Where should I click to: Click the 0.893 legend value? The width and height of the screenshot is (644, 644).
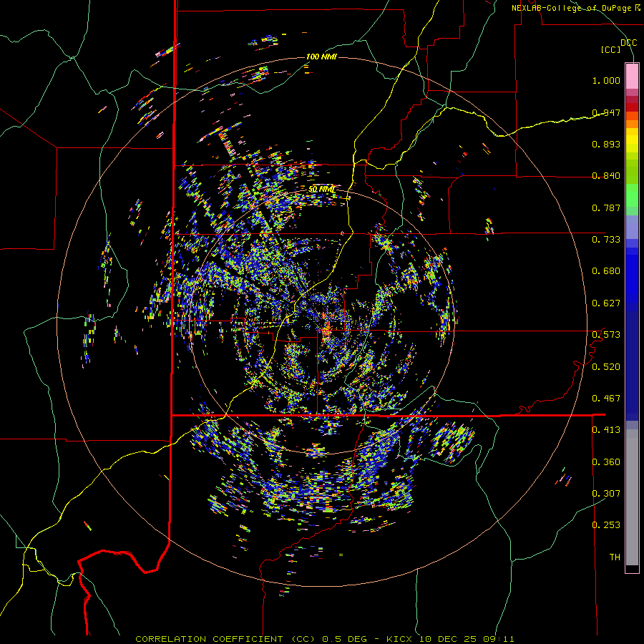click(606, 144)
